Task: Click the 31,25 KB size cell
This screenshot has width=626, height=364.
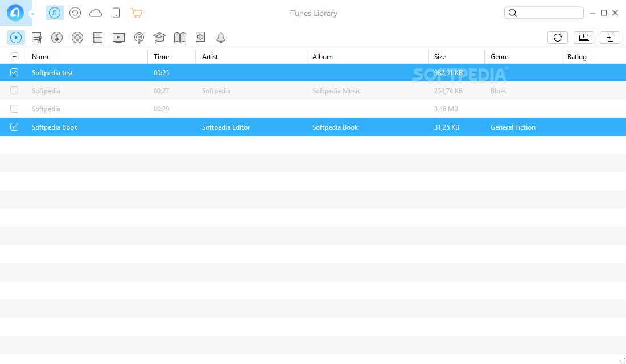Action: 447,127
